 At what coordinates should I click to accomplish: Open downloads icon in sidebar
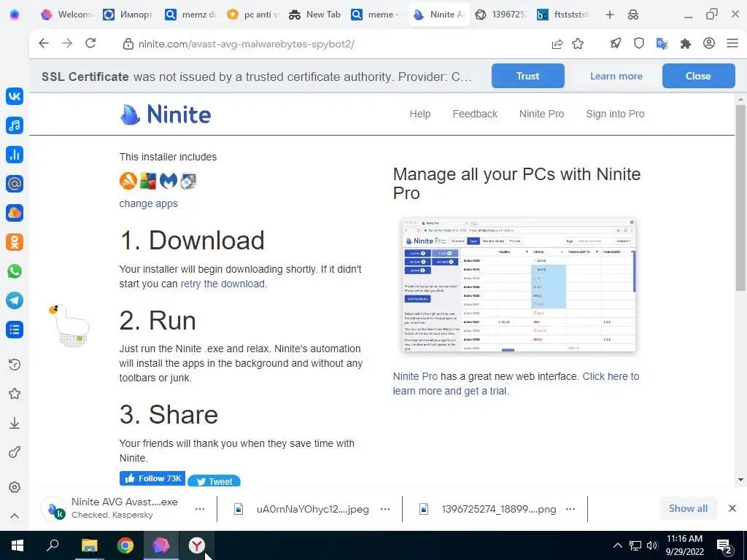pos(15,424)
